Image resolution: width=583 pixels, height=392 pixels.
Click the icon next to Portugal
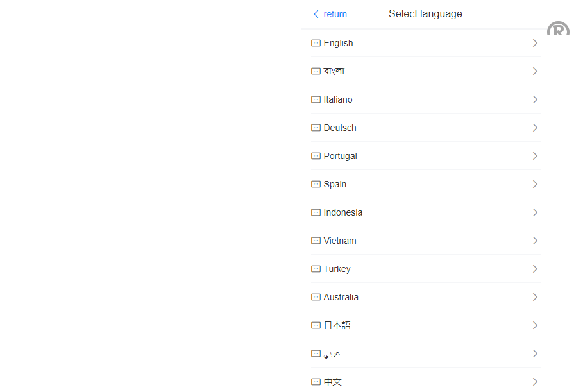[316, 156]
